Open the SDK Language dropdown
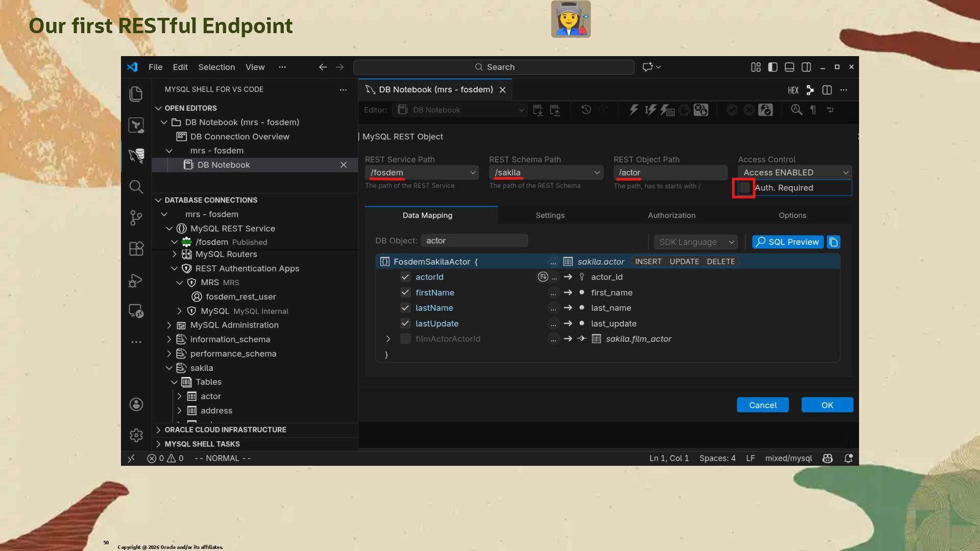This screenshot has height=551, width=980. coord(696,242)
